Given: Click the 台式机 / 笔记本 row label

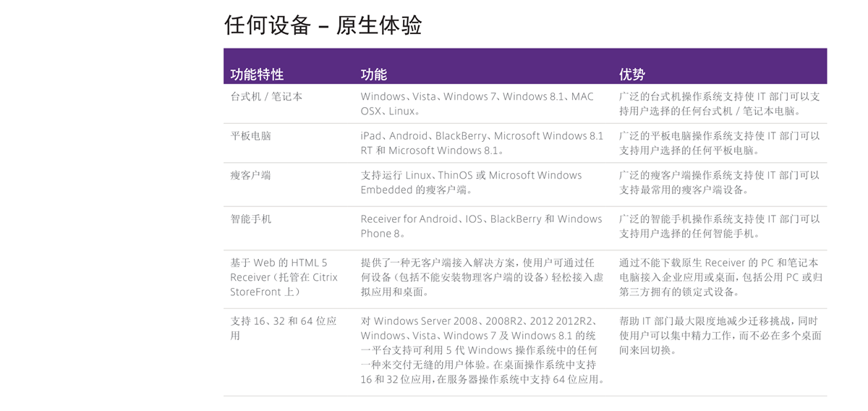Looking at the screenshot, I should click(266, 96).
